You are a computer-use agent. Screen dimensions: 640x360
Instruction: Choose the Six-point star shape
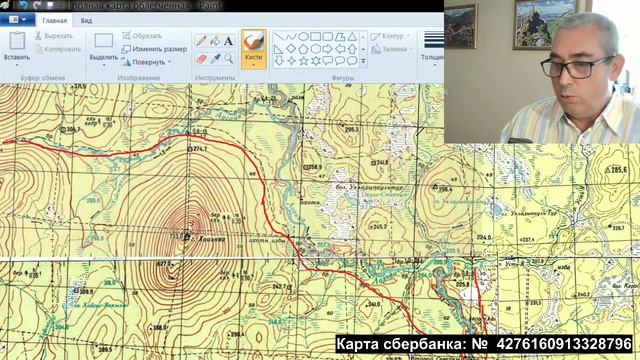pyautogui.click(x=316, y=61)
